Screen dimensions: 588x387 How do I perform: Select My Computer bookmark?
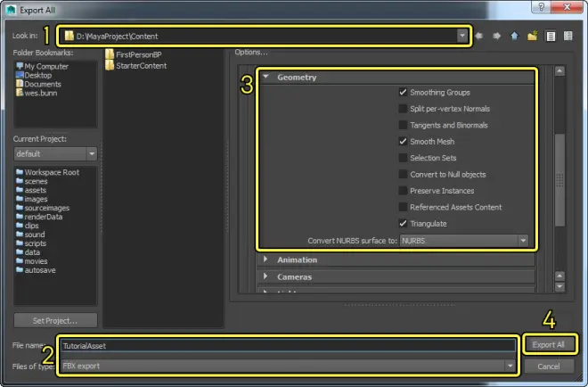(x=45, y=66)
